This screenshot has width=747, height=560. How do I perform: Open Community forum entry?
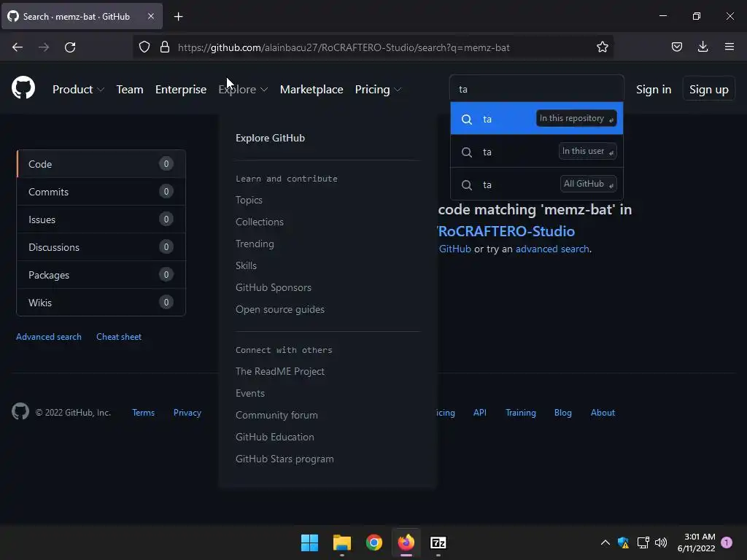(276, 415)
